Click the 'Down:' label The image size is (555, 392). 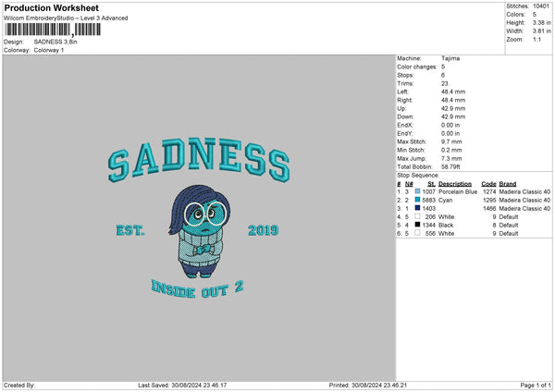tap(405, 116)
